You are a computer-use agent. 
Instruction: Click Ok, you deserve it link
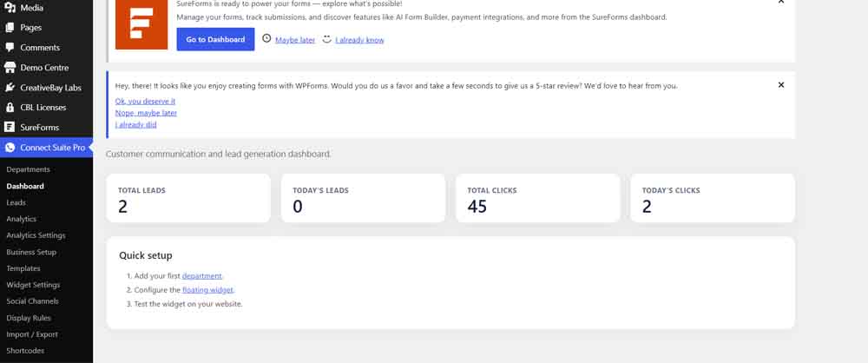click(145, 102)
